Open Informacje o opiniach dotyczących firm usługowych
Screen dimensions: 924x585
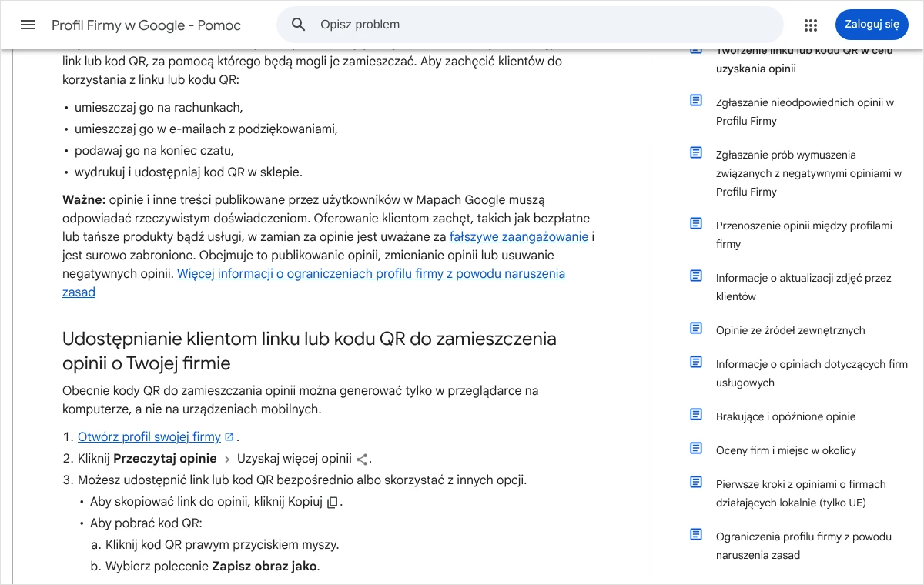click(x=812, y=373)
